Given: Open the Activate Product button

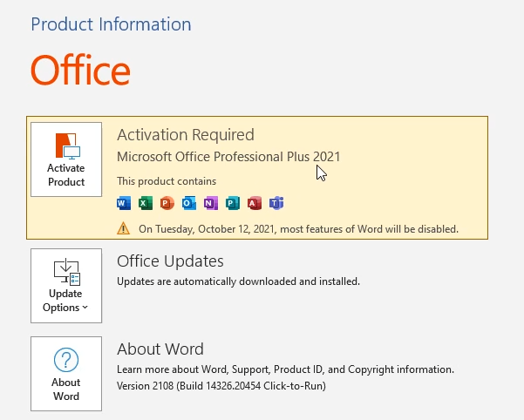Looking at the screenshot, I should coord(66,159).
